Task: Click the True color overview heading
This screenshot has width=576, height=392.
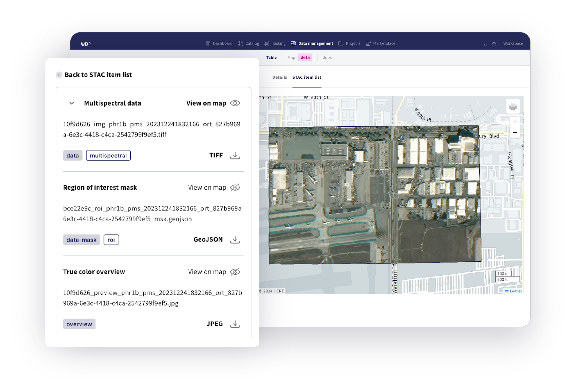Action: pyautogui.click(x=94, y=272)
